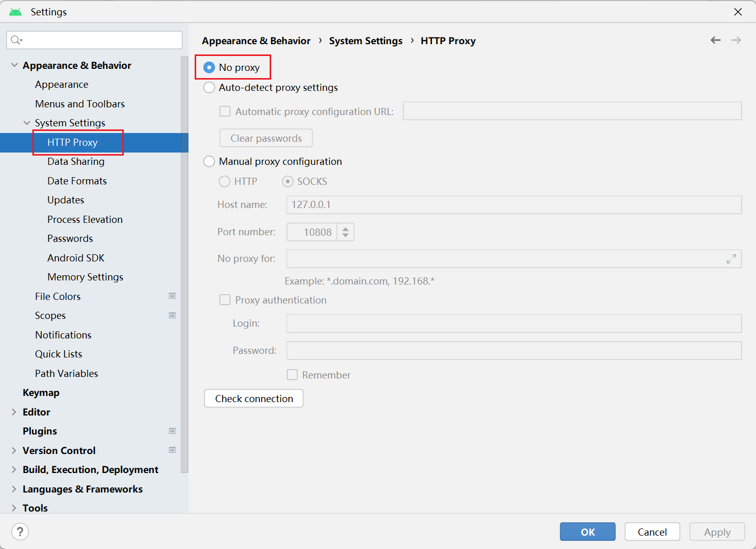
Task: Choose the HTTP proxy type radio
Action: tap(224, 181)
